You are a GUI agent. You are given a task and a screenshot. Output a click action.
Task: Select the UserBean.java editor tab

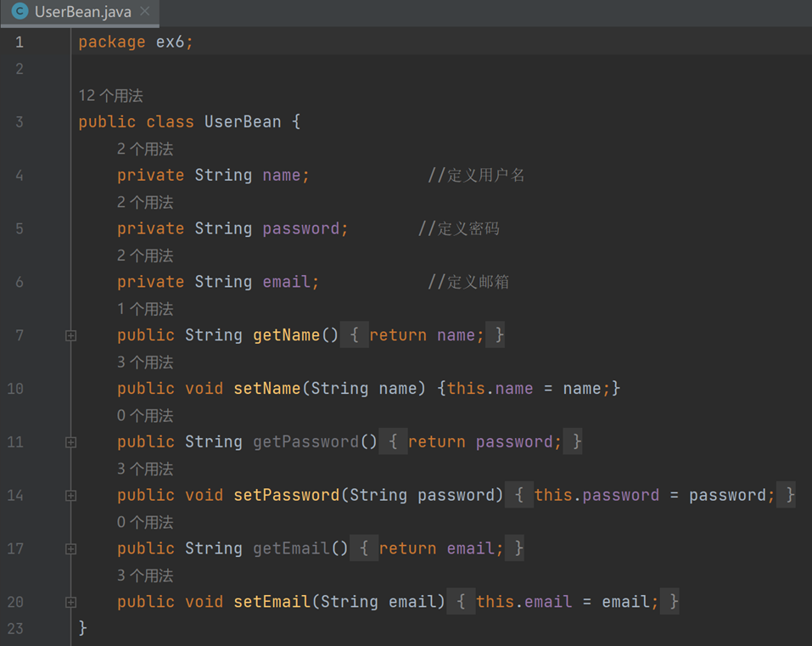(x=81, y=13)
